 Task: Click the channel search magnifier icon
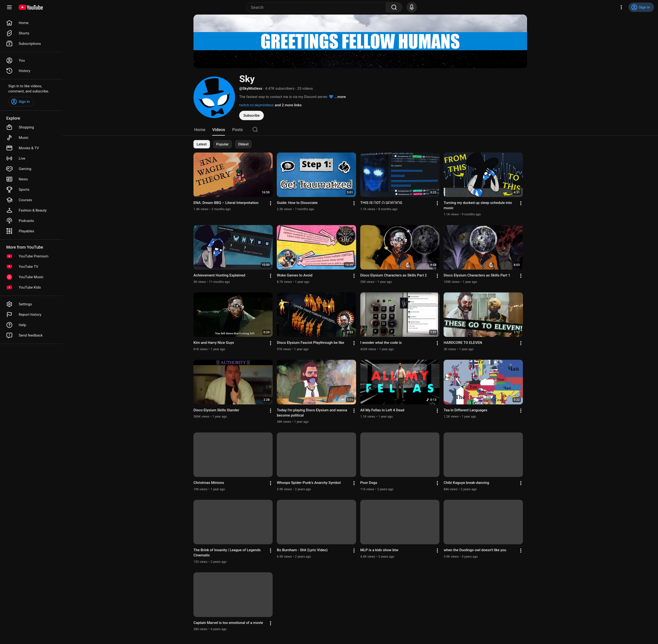(255, 129)
